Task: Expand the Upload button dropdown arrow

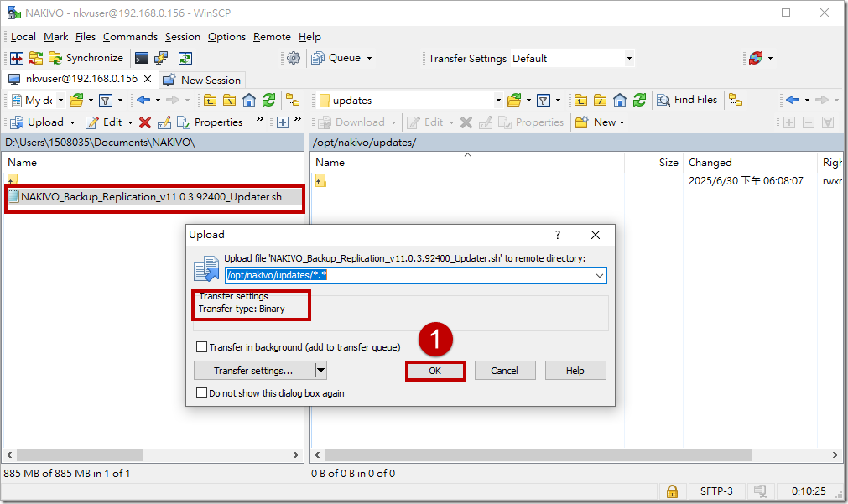Action: [72, 122]
